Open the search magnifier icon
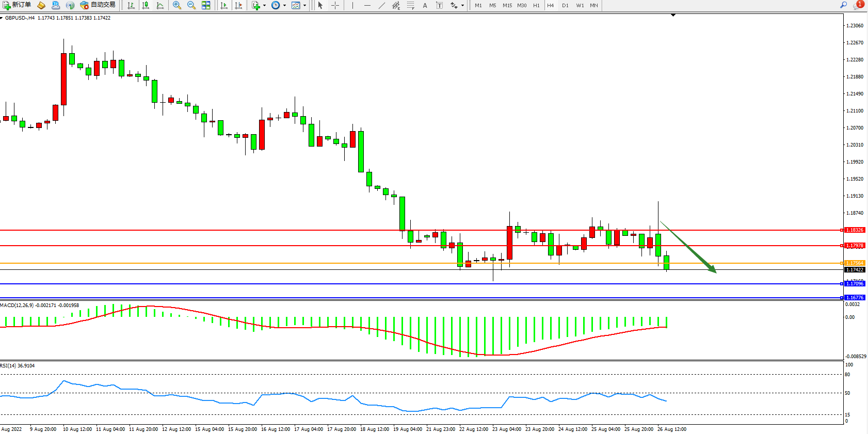The image size is (868, 434). 843,5
